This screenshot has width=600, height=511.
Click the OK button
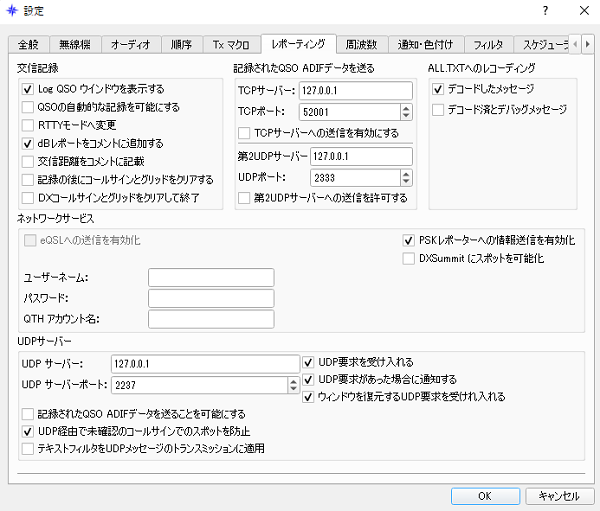point(483,495)
